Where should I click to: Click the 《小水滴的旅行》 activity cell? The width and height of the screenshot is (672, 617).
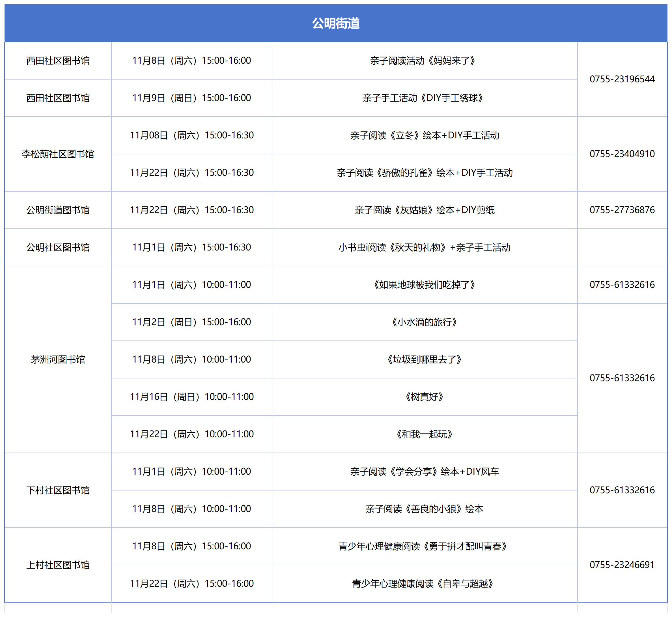(x=424, y=322)
